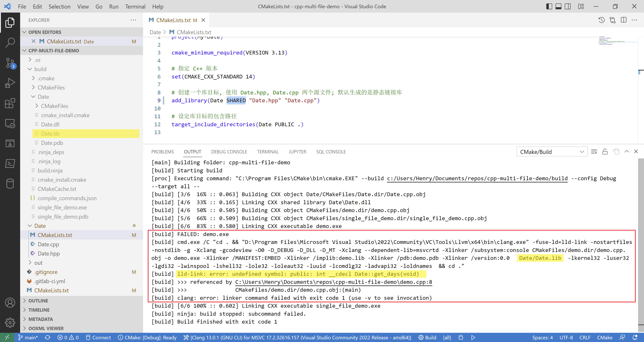
Task: Collapse the CPP-MULTI-FILE-DEMO section
Action: [82, 50]
